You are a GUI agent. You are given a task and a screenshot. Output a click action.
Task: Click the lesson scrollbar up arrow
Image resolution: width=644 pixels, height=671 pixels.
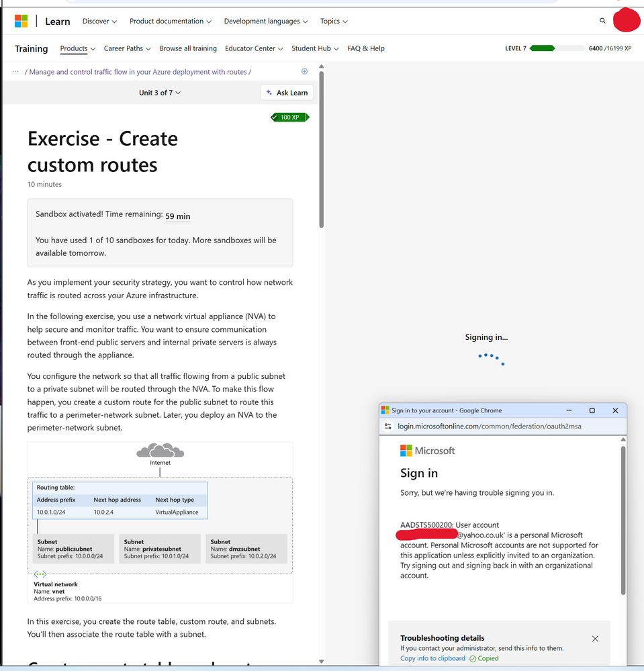322,66
